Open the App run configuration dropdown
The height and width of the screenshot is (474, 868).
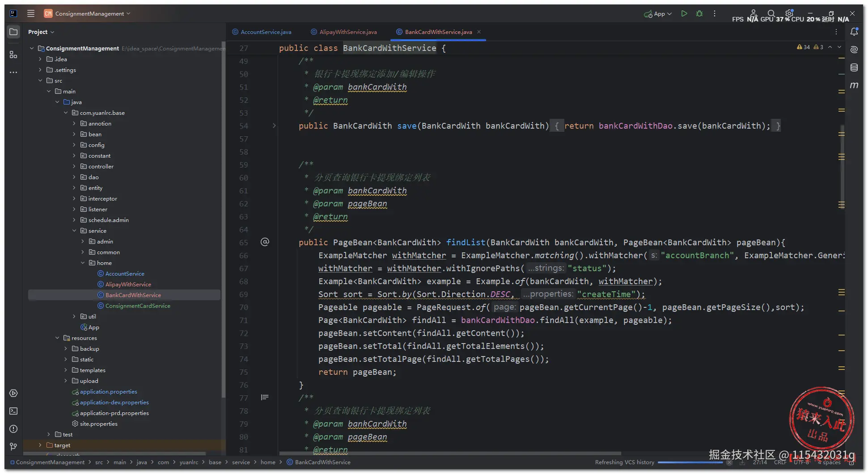click(658, 14)
